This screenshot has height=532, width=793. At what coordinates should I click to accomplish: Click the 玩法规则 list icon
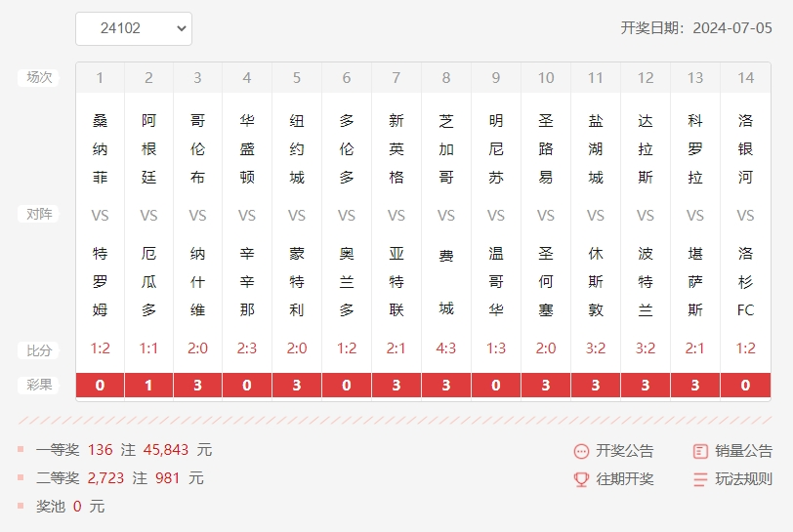pos(700,479)
